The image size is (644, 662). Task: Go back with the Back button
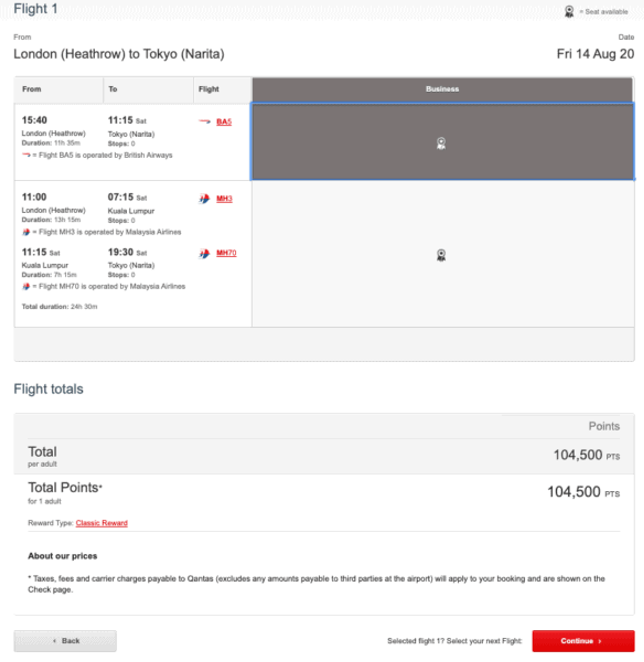click(x=65, y=641)
